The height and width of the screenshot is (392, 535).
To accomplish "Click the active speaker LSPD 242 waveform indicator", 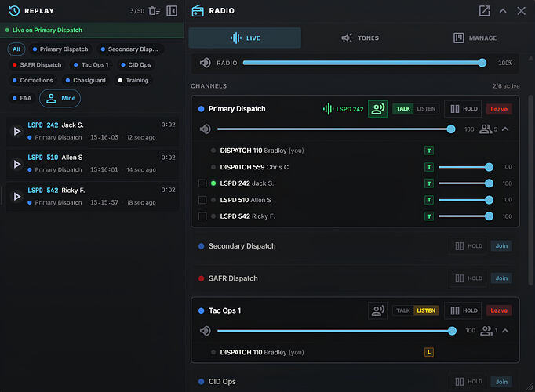I will pos(343,109).
